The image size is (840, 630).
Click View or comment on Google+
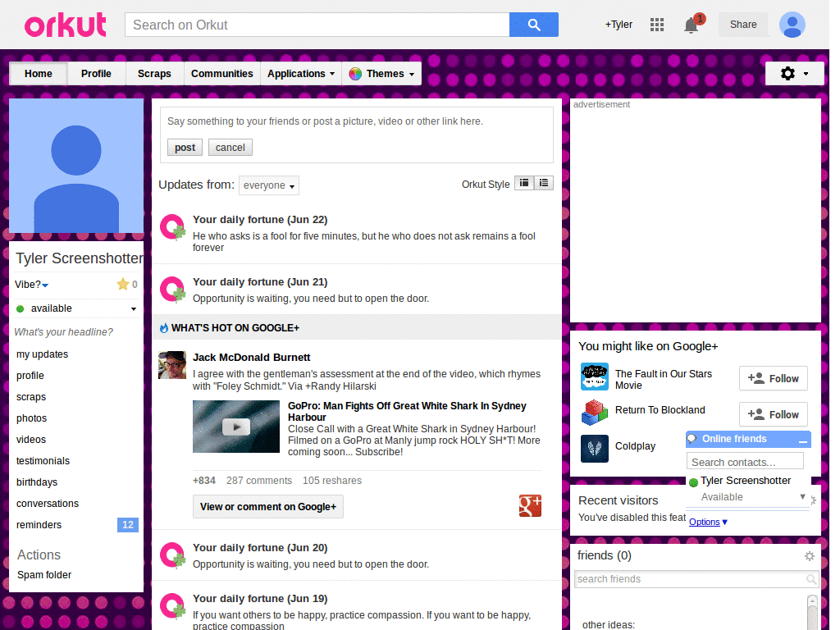[268, 506]
